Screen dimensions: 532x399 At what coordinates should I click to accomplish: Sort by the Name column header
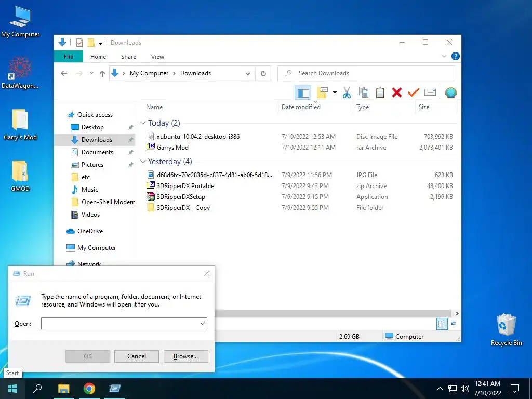pos(154,107)
